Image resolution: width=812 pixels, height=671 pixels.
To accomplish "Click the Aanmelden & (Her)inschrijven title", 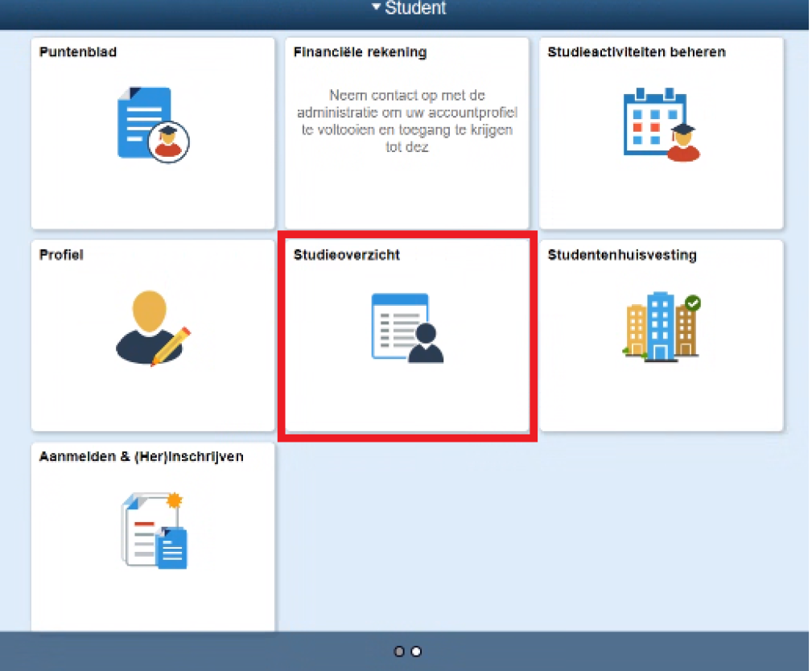I will pyautogui.click(x=141, y=457).
